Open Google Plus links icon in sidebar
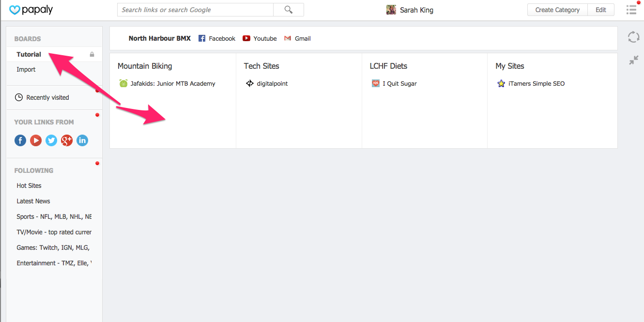The height and width of the screenshot is (322, 644). coord(67,140)
